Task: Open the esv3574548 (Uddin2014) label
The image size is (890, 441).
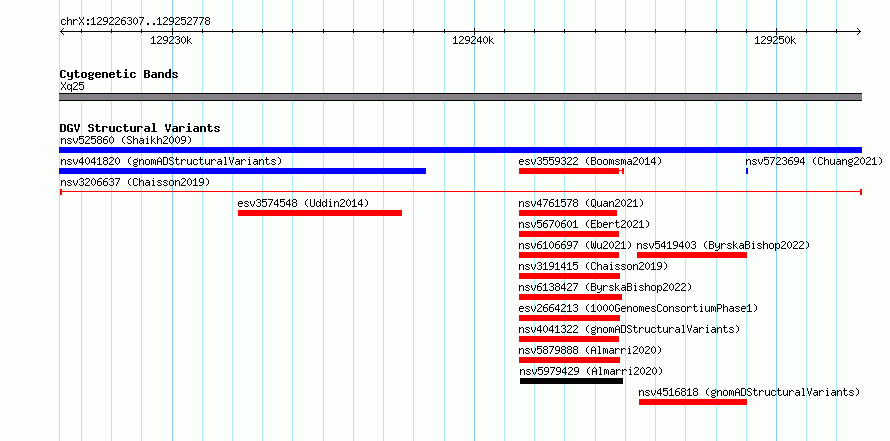Action: click(303, 203)
